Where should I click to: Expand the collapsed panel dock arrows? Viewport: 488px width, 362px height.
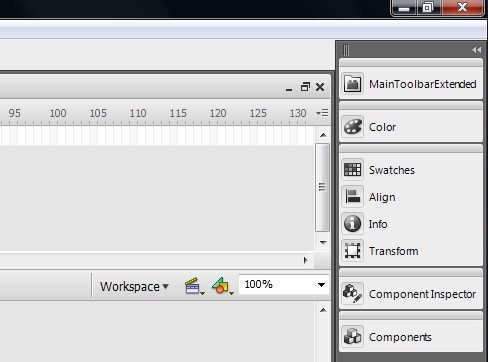coord(476,50)
